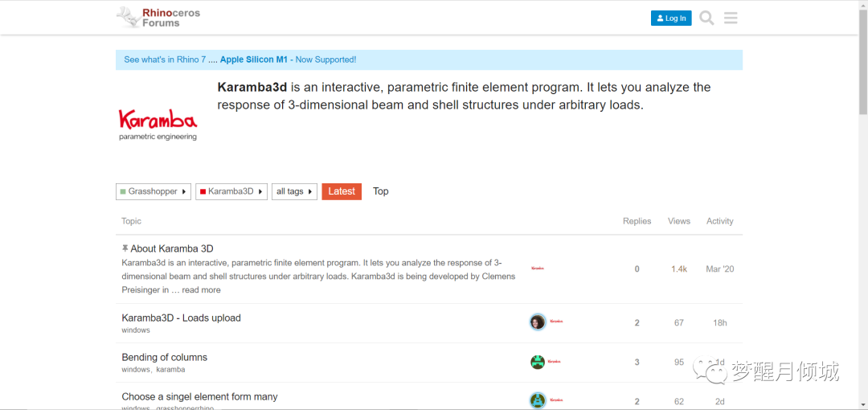Screen dimensions: 868x410
Task: Select the Latest tab
Action: tap(342, 191)
